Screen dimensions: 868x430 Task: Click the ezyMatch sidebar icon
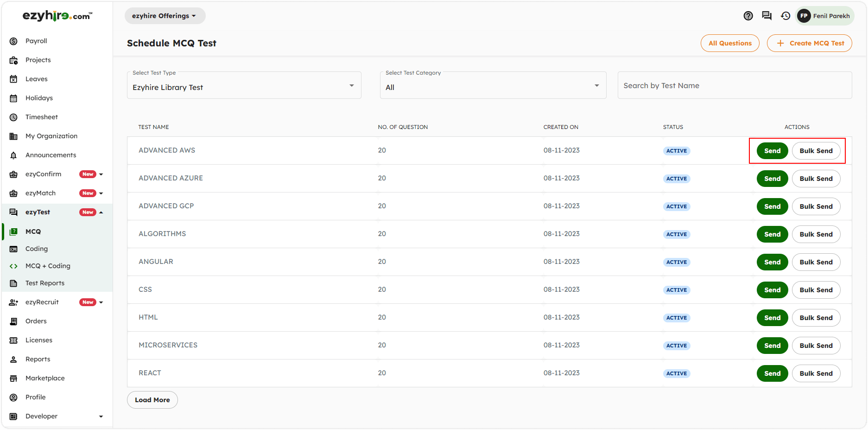pos(13,193)
